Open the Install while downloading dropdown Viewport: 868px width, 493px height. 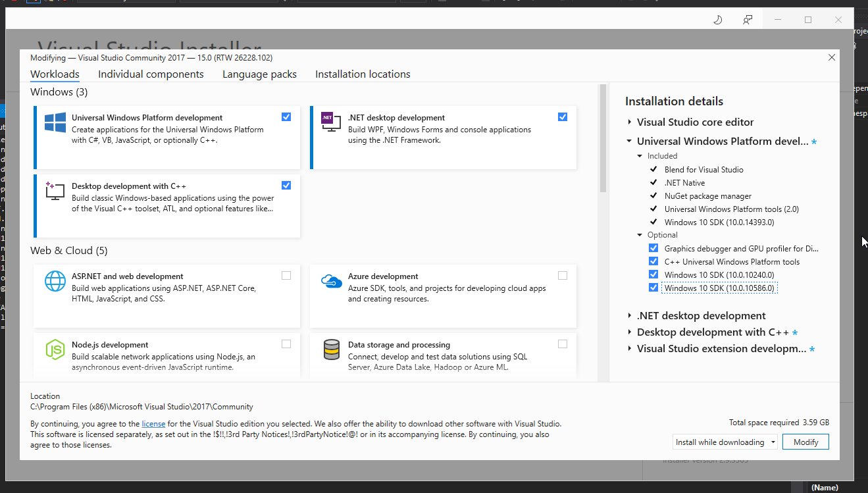pos(725,442)
